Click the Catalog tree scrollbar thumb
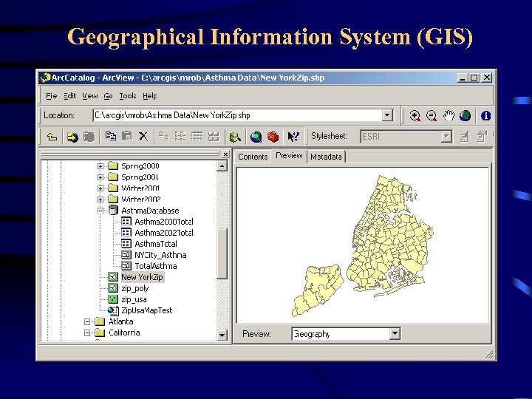The width and height of the screenshot is (532, 399). (222, 253)
